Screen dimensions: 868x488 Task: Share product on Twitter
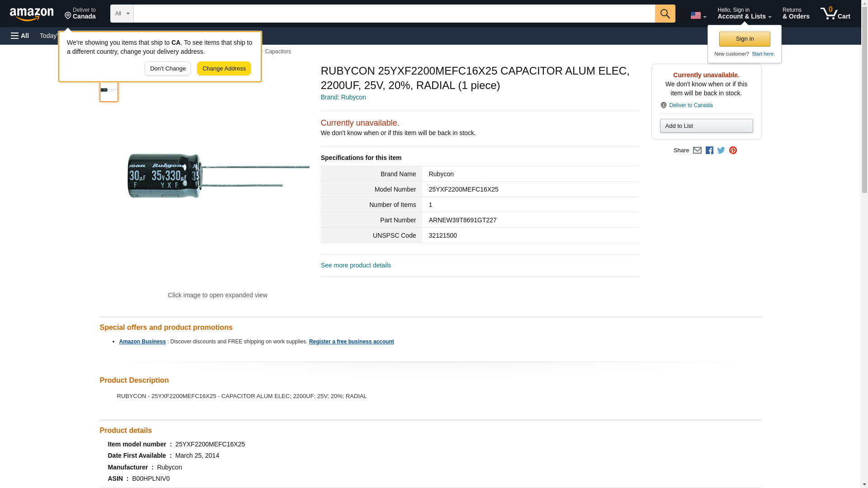tap(721, 150)
